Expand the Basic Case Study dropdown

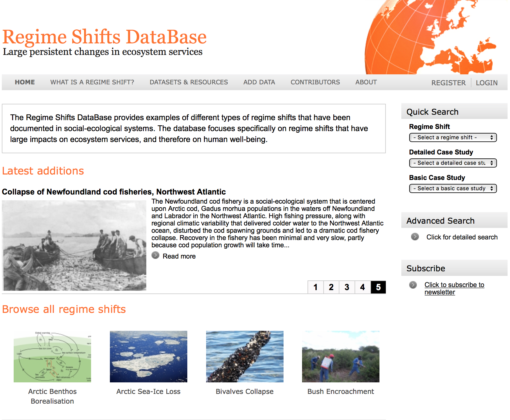453,188
